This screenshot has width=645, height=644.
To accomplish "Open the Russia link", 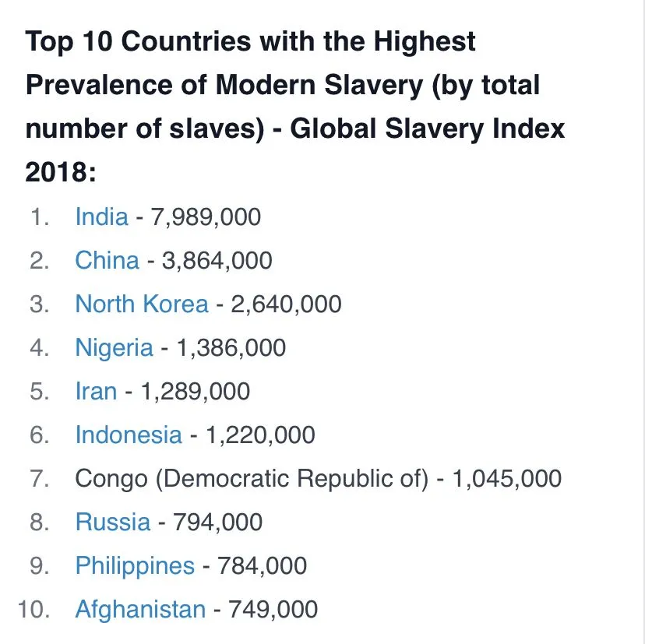I will 112,521.
